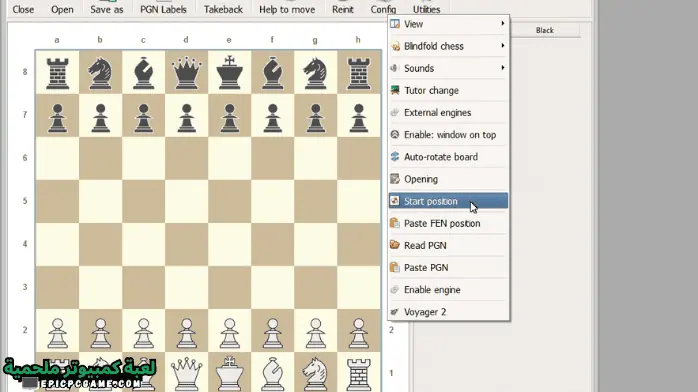Click the Start position icon
This screenshot has height=392, width=698.
tap(395, 201)
